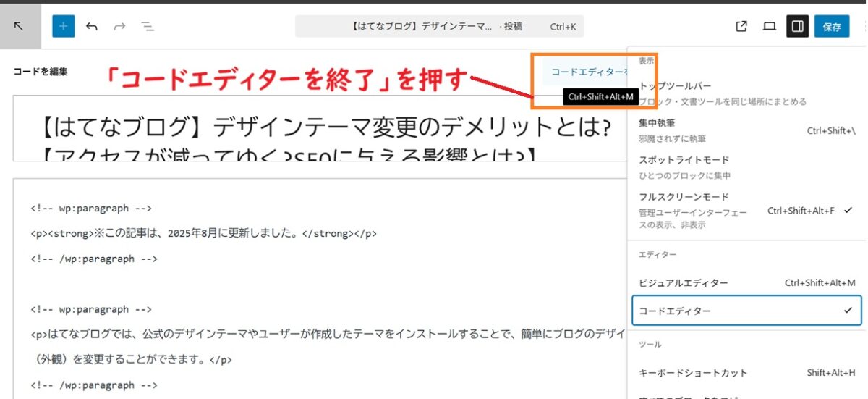The height and width of the screenshot is (399, 868).
Task: Toggle トップツールバー option
Action: (x=746, y=93)
